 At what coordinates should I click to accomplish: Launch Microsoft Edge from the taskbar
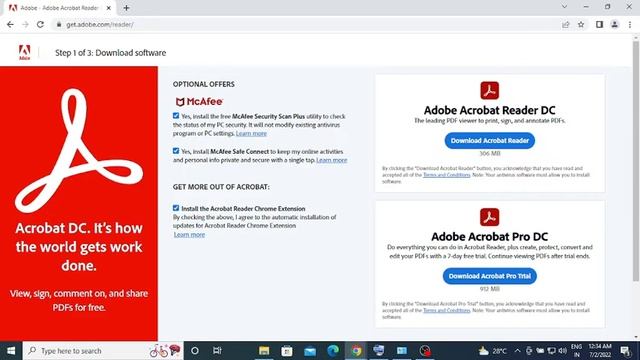tap(333, 351)
